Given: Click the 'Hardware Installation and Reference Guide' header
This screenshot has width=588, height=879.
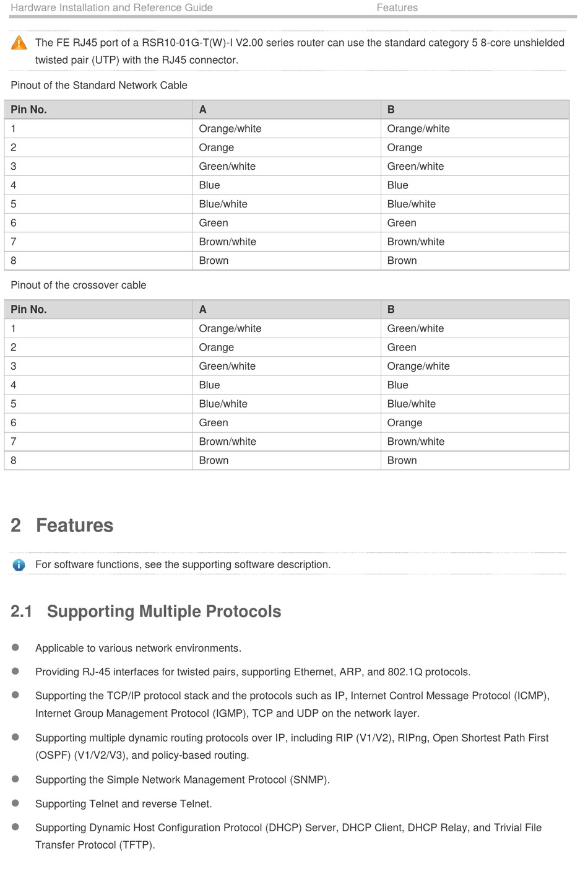Looking at the screenshot, I should click(112, 7).
